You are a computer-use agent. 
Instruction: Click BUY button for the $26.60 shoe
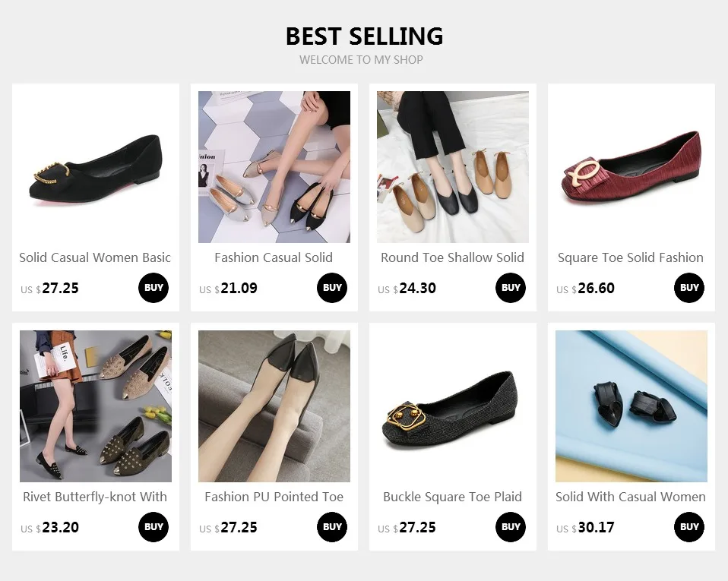pos(689,288)
